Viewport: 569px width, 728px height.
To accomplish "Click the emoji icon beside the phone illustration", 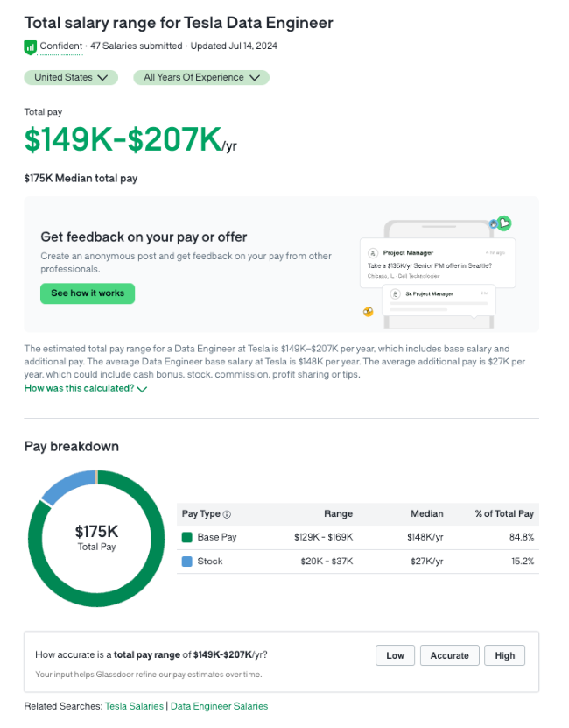I will pyautogui.click(x=368, y=312).
